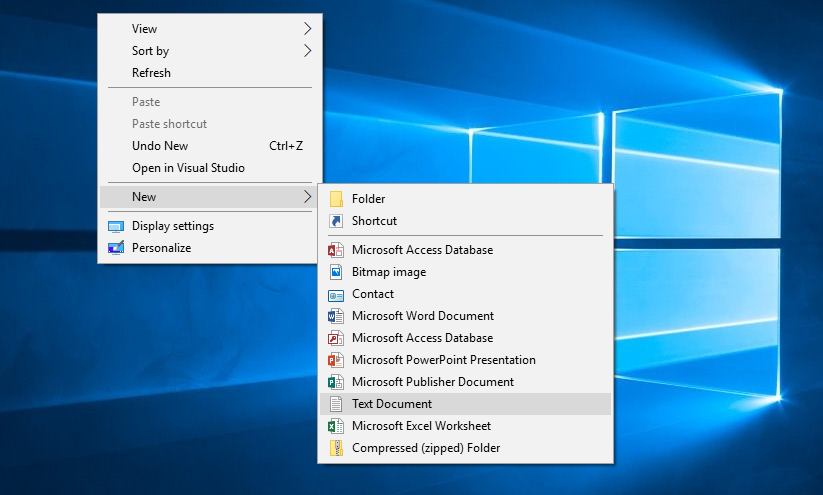Click the Contact card icon

[336, 294]
